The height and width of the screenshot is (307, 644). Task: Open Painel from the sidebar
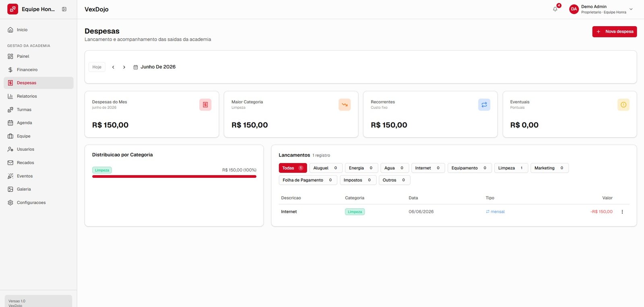click(x=39, y=56)
